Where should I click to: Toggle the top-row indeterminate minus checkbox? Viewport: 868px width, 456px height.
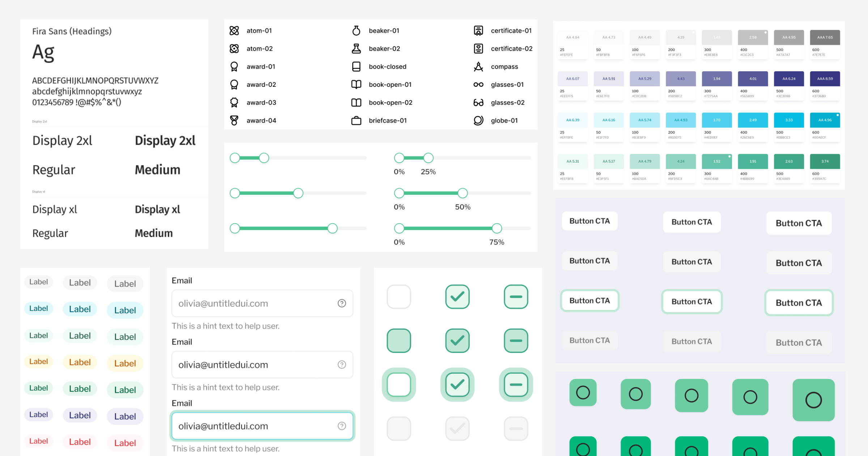click(x=516, y=297)
